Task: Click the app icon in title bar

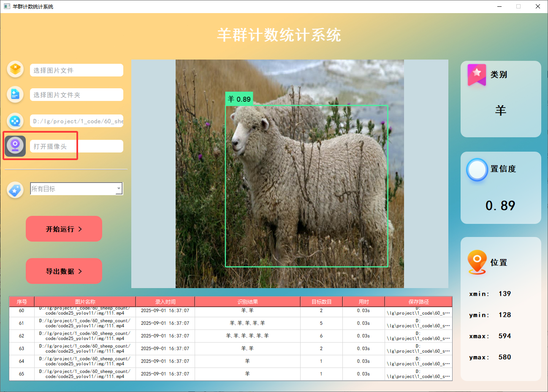Action: tap(7, 6)
